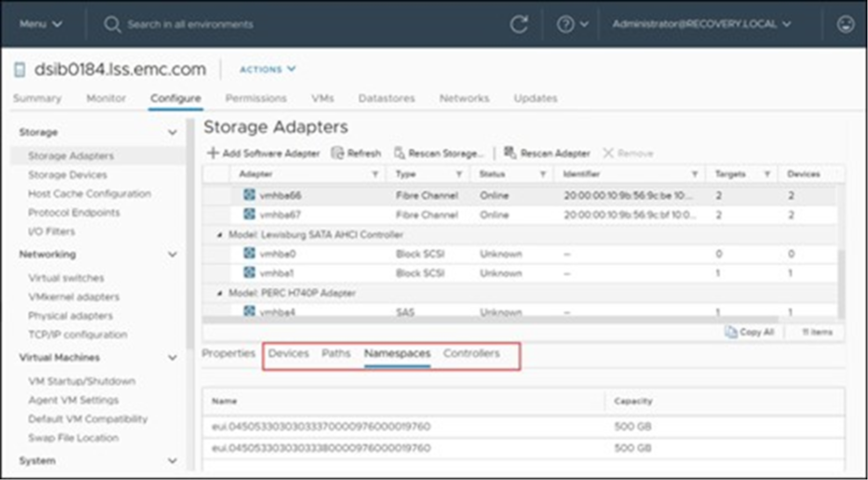Open Host Cache Configuration

click(90, 194)
